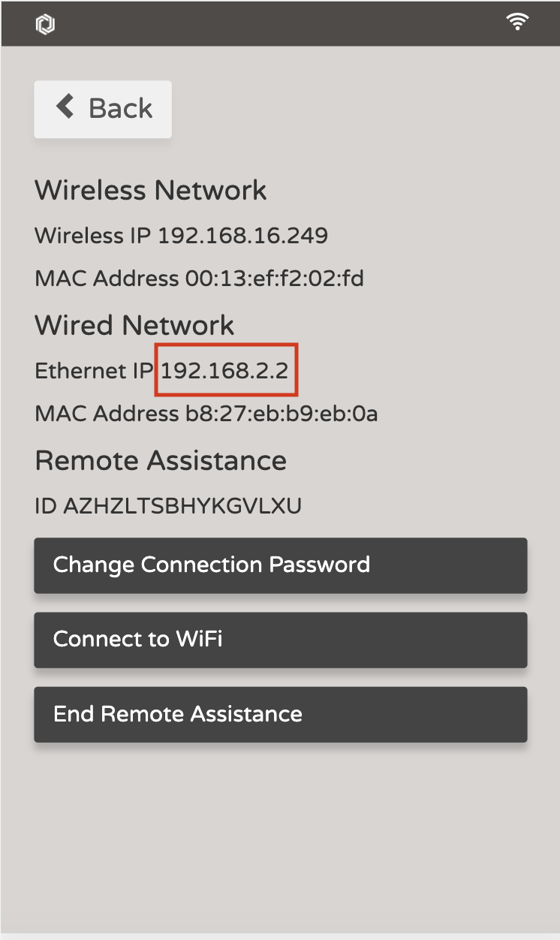The width and height of the screenshot is (560, 940).
Task: Select wired MAC value b8:27:eb:b9:eb:0a
Action: 282,414
